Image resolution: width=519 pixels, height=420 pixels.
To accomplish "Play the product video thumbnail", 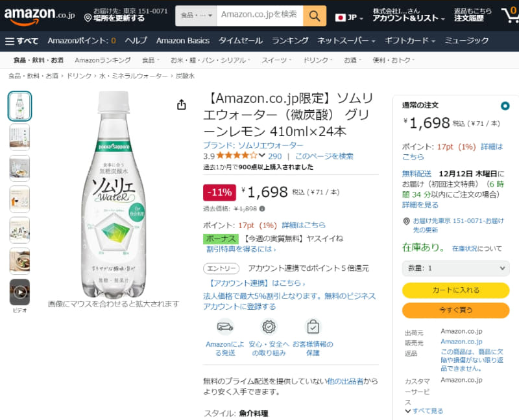I will 19,292.
